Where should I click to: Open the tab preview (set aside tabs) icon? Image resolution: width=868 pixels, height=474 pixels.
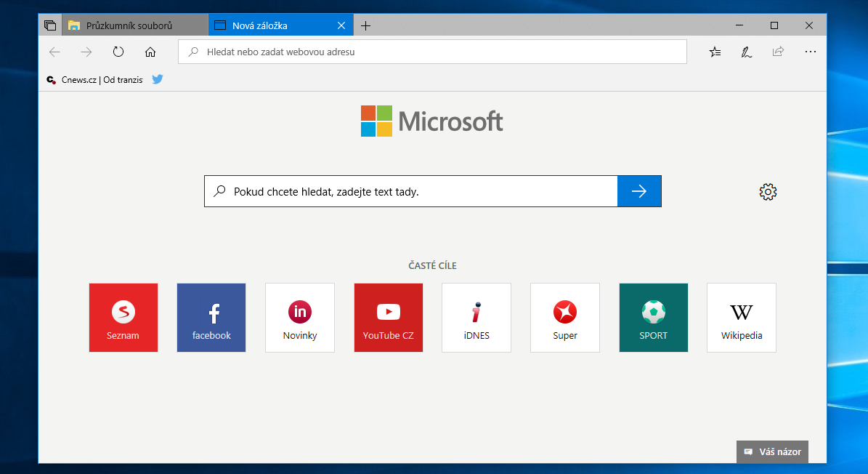(49, 25)
